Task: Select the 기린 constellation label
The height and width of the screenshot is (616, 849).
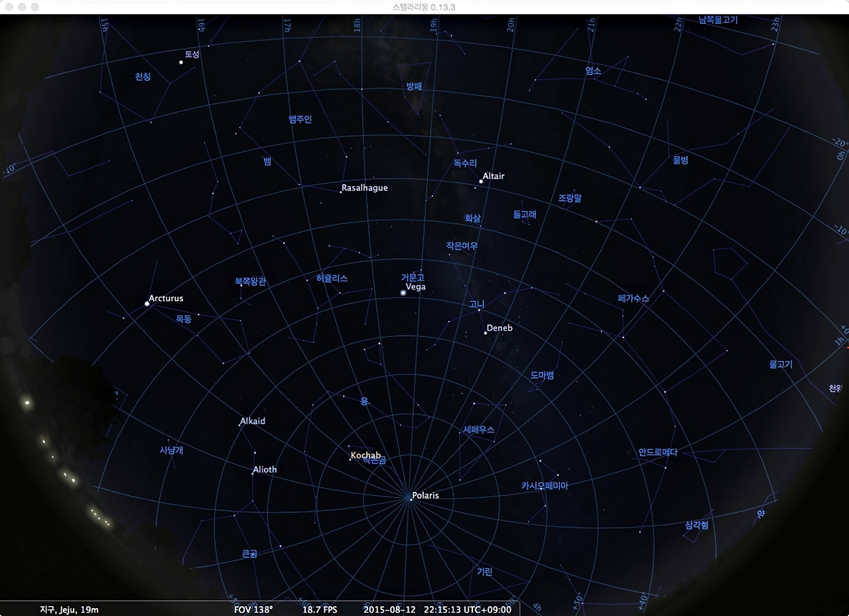Action: (485, 572)
